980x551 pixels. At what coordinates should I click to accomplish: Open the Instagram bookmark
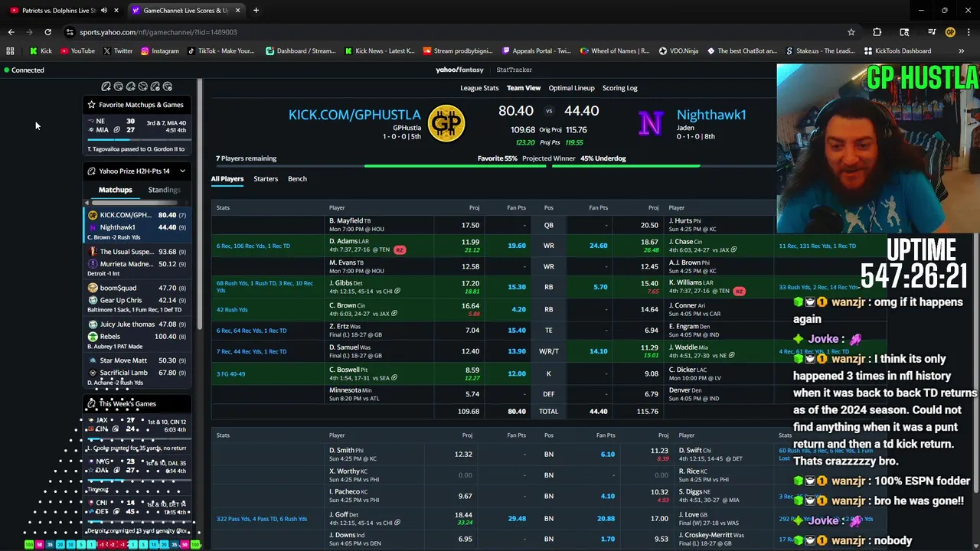click(x=159, y=51)
